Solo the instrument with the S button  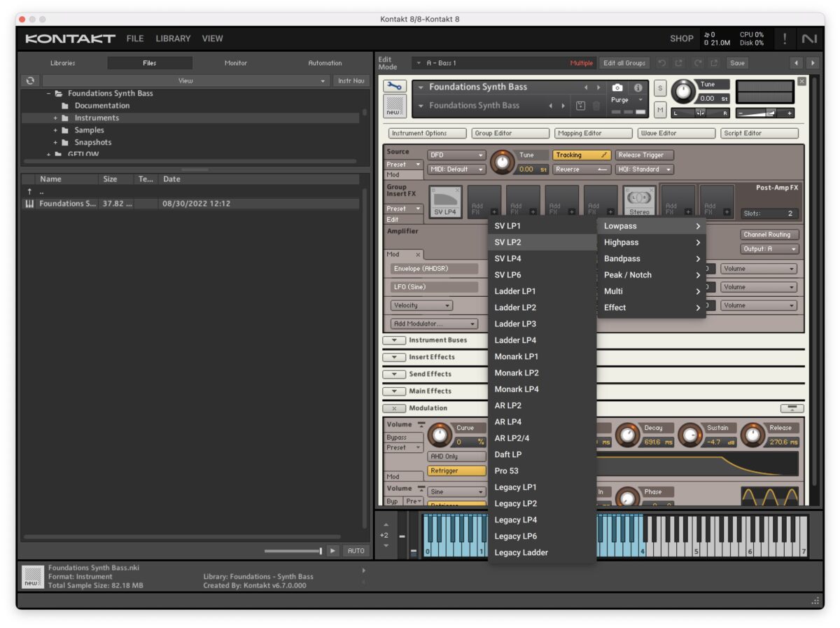[660, 88]
